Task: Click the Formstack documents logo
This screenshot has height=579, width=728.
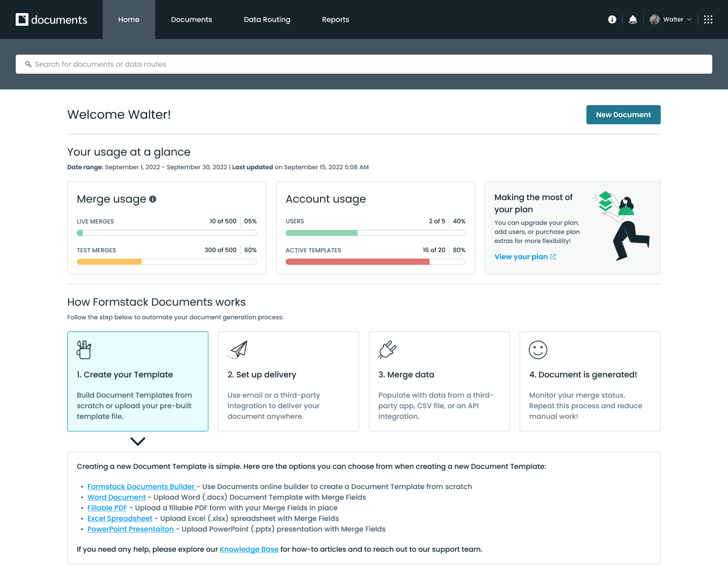Action: [x=51, y=19]
